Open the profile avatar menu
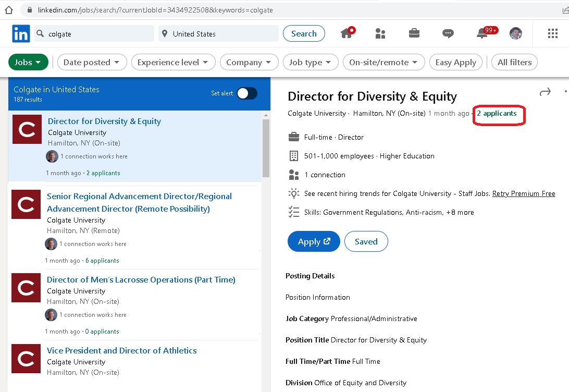The height and width of the screenshot is (392, 569). [516, 33]
